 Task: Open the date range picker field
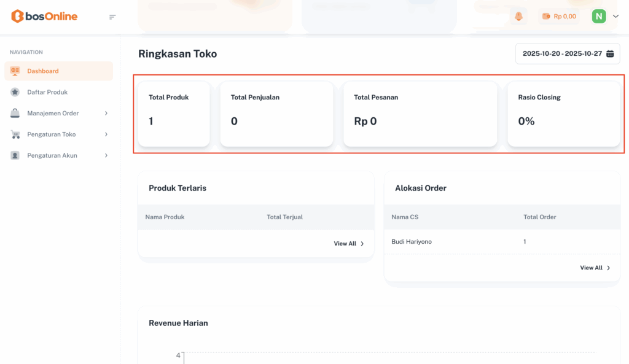(568, 54)
